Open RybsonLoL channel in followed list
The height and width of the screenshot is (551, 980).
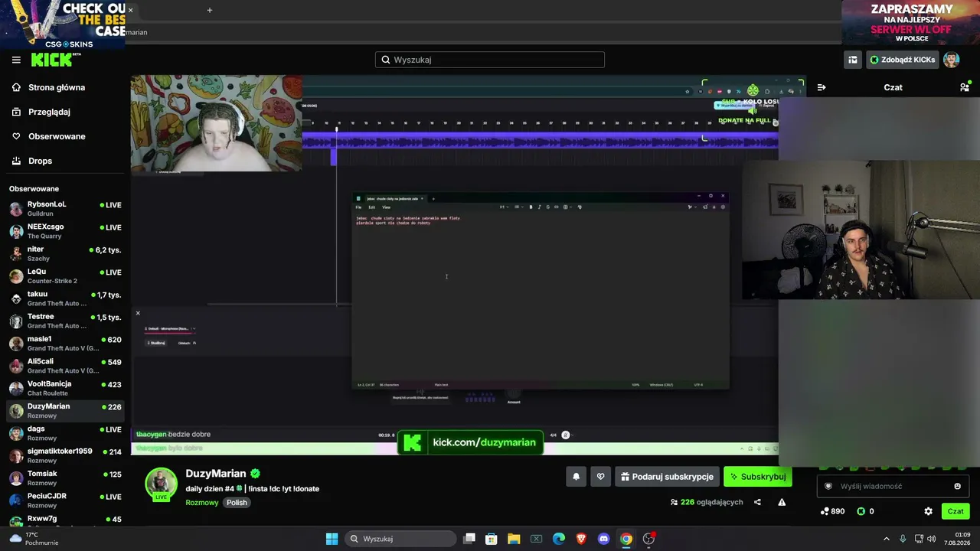(65, 209)
